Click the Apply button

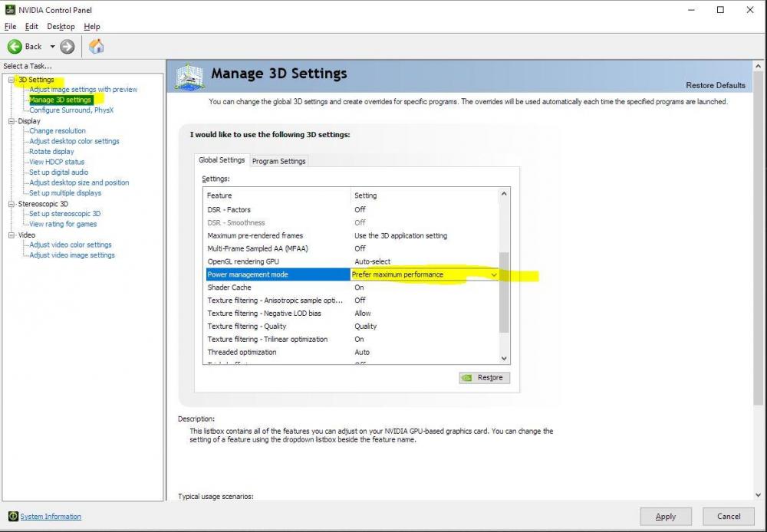tap(665, 517)
